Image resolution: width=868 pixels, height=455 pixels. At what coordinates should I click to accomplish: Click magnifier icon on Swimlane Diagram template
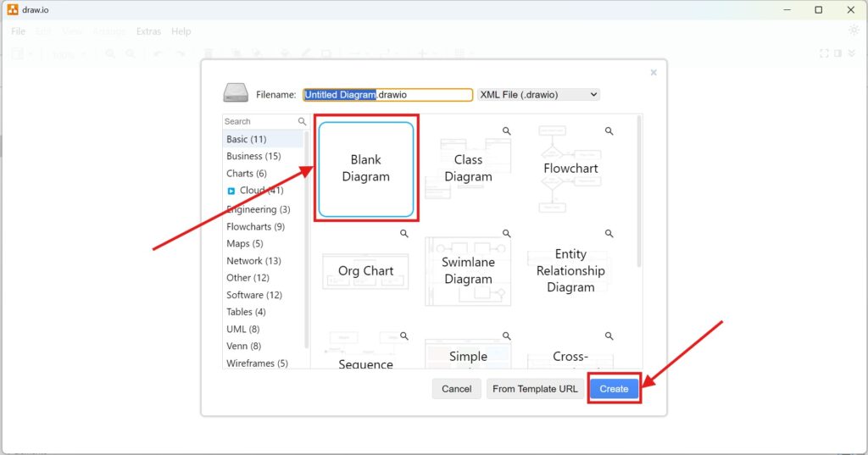506,233
